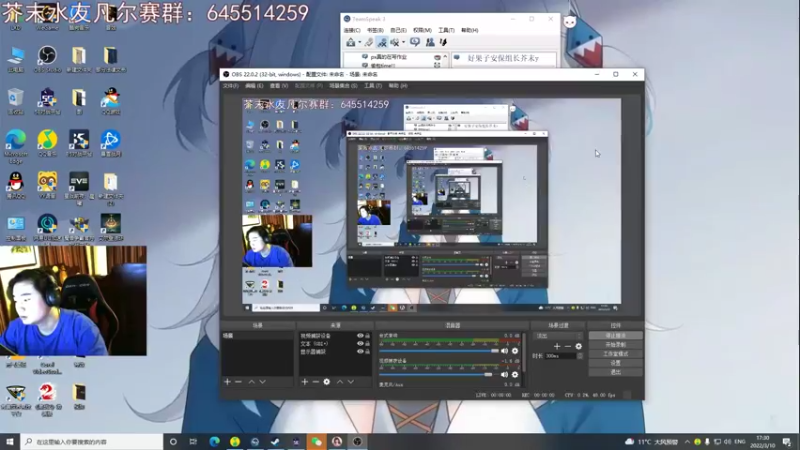Mute the first mixer audio channel

(505, 351)
